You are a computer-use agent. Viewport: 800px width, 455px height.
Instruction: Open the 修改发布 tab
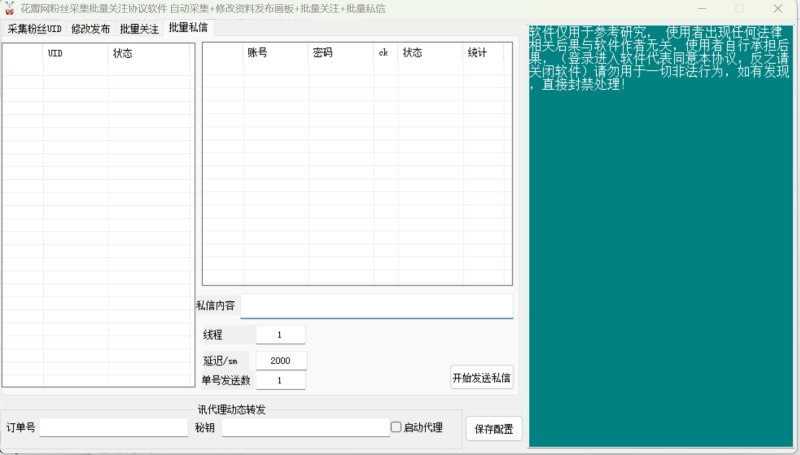pos(90,29)
